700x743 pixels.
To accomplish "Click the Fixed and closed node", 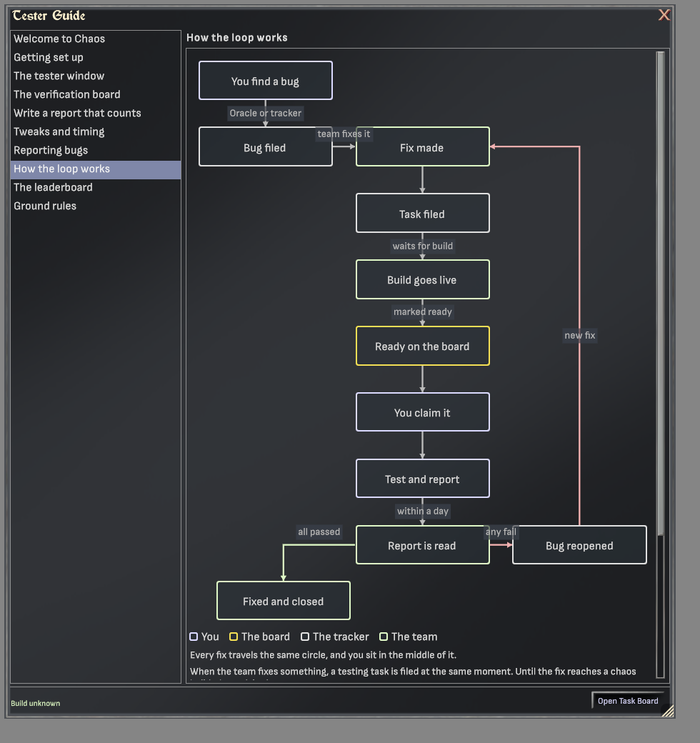I will pyautogui.click(x=284, y=600).
